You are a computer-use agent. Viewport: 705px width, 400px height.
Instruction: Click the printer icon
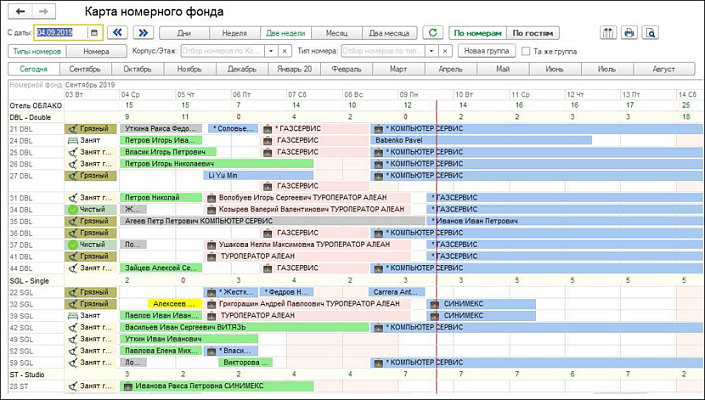click(x=629, y=32)
